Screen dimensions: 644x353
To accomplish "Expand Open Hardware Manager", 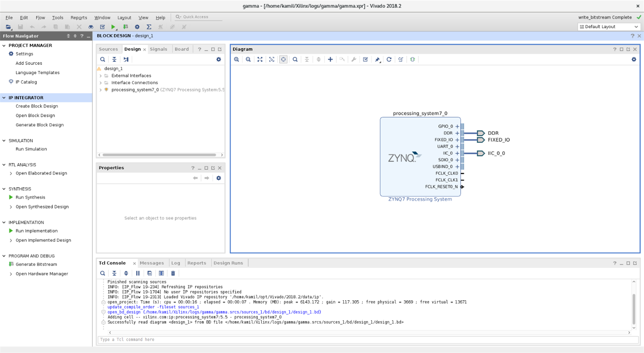I will coord(11,274).
